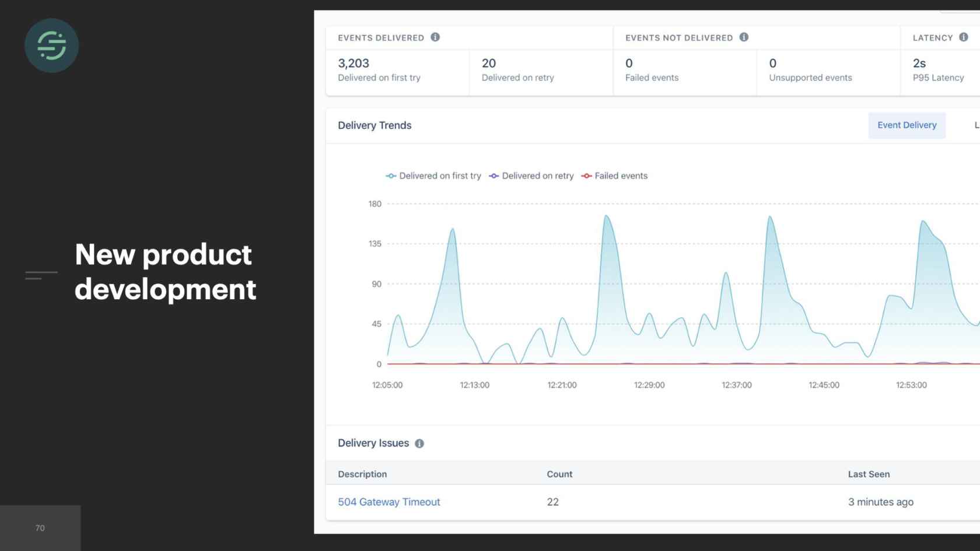The image size is (980, 551).
Task: Sort by the Last Seen column header
Action: coord(869,474)
